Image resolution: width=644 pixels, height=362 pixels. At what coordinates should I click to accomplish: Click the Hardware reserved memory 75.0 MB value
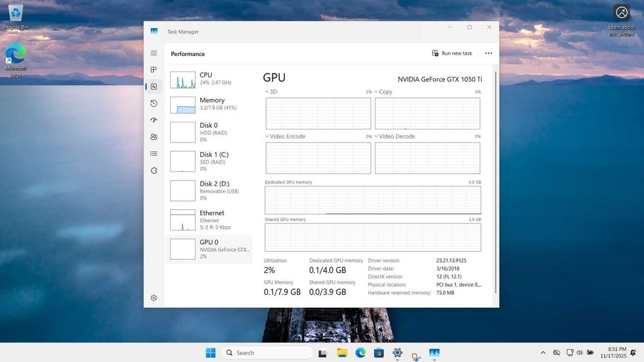pyautogui.click(x=445, y=293)
